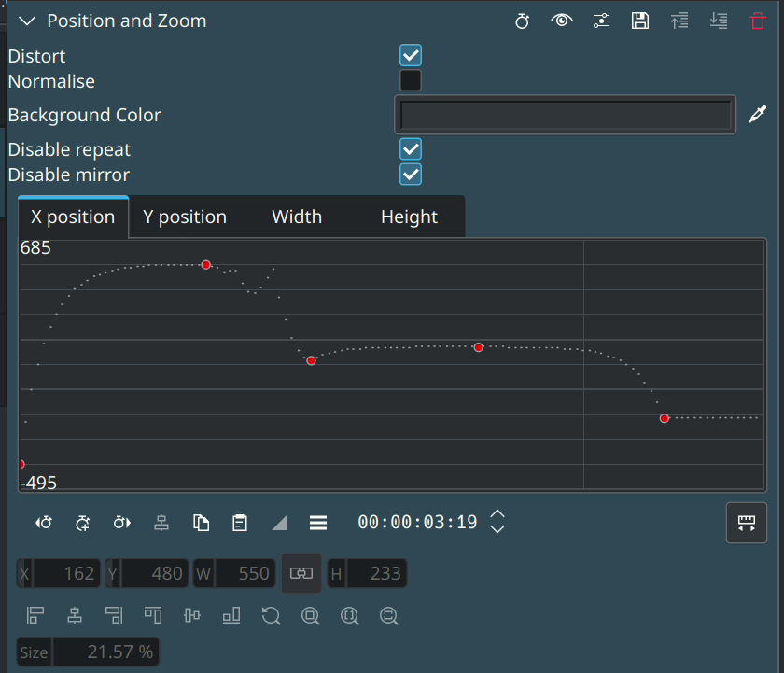Click the timecode field 00:00:03:19
The image size is (784, 673).
click(417, 522)
